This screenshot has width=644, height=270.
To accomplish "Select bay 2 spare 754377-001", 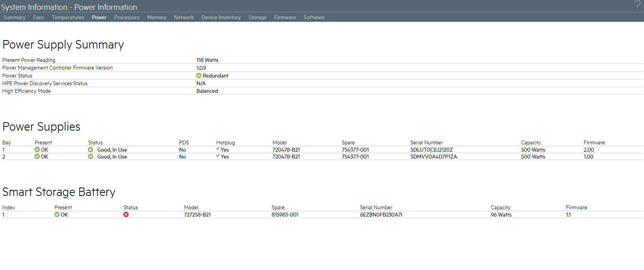I will point(355,157).
